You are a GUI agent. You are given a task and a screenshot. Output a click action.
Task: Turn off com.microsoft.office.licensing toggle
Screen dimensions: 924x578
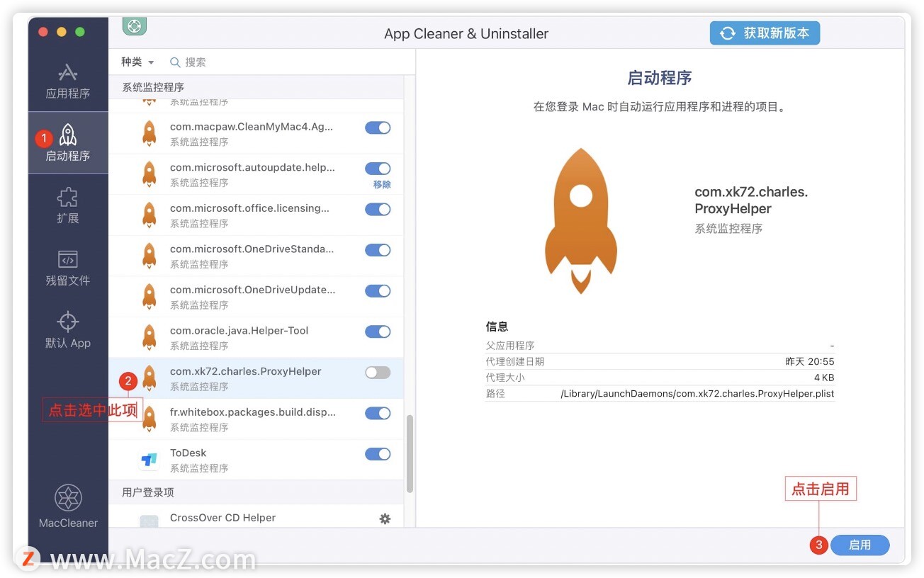(x=378, y=210)
